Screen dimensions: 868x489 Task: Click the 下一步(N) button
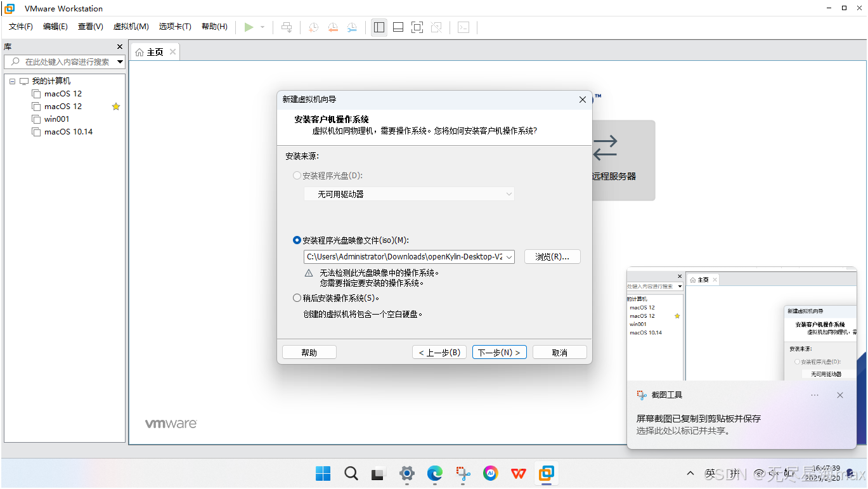[x=500, y=353]
